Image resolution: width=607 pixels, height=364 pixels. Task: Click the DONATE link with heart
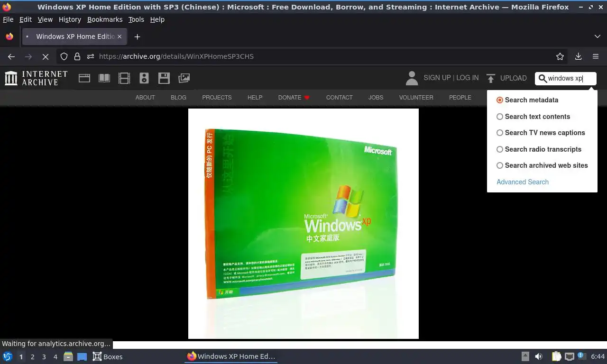point(294,98)
